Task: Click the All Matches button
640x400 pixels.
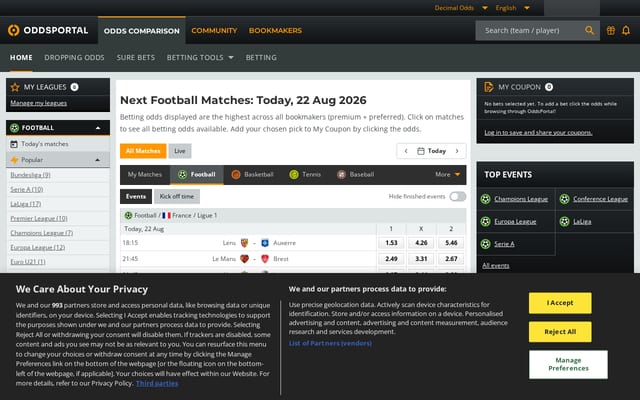Action: pyautogui.click(x=143, y=151)
